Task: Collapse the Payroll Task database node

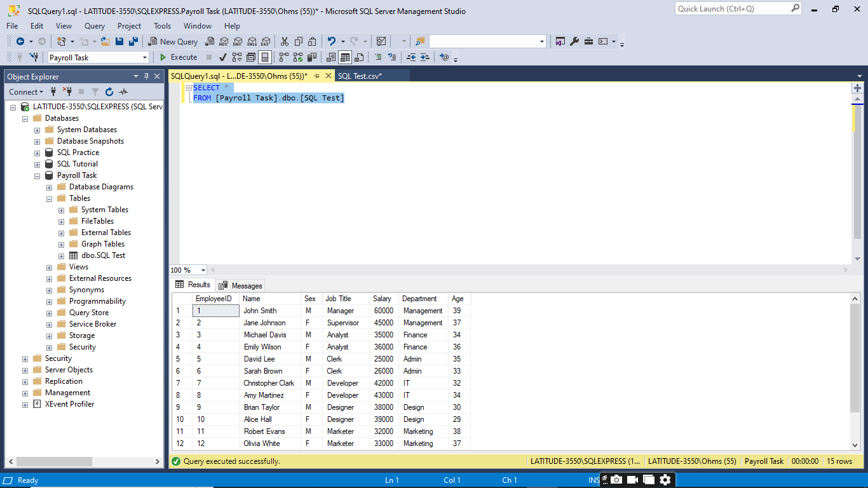Action: [37, 175]
